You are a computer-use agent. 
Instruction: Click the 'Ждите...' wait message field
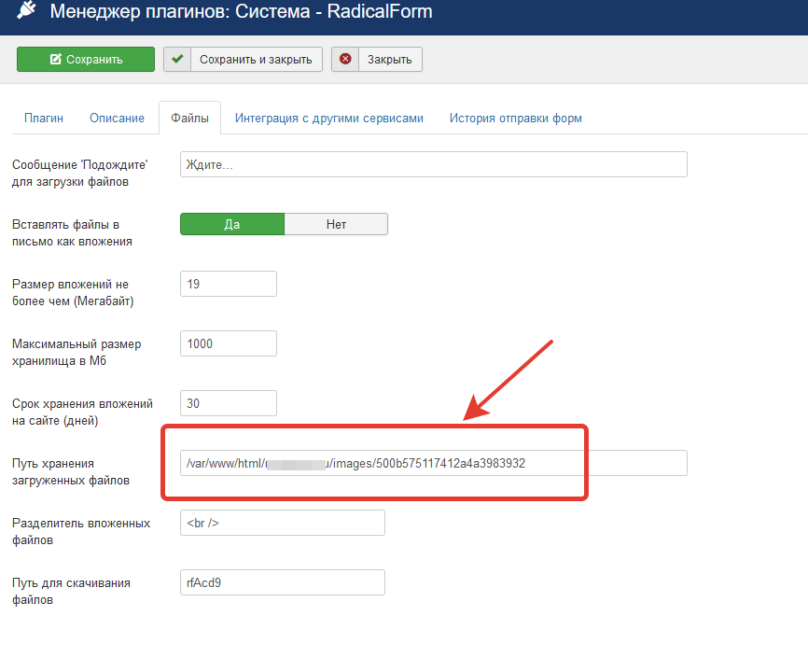click(433, 164)
